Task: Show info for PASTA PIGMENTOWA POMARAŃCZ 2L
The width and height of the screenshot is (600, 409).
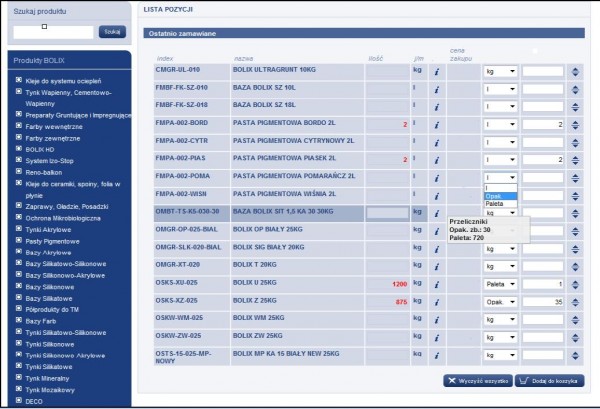Action: click(437, 178)
